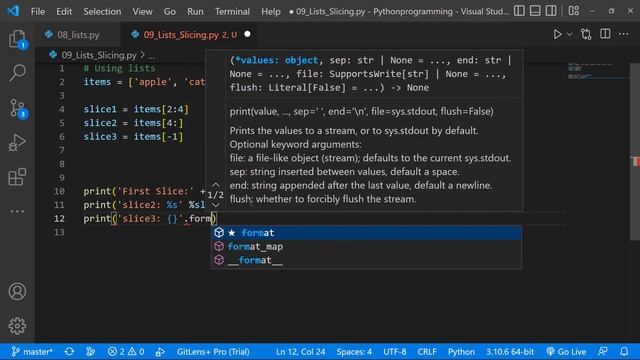Open the Manage gear menu

(x=17, y=326)
